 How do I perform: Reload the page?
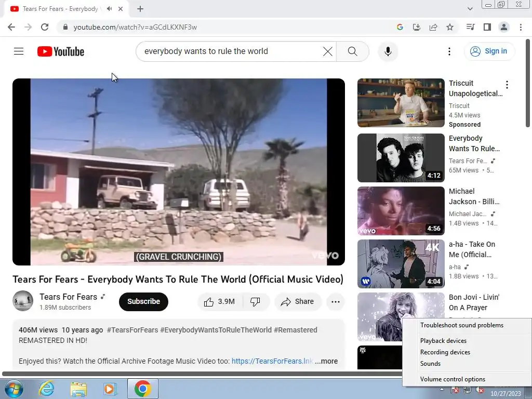pyautogui.click(x=45, y=27)
